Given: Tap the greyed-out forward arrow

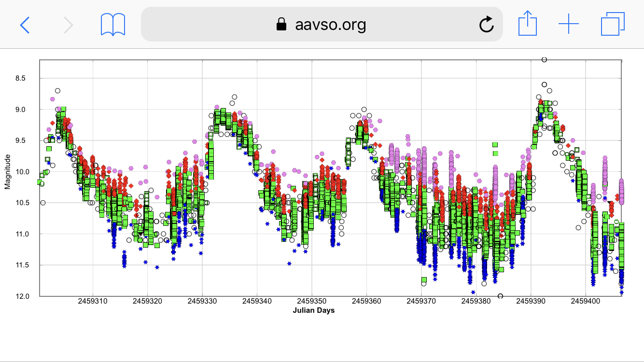Looking at the screenshot, I should click(68, 24).
